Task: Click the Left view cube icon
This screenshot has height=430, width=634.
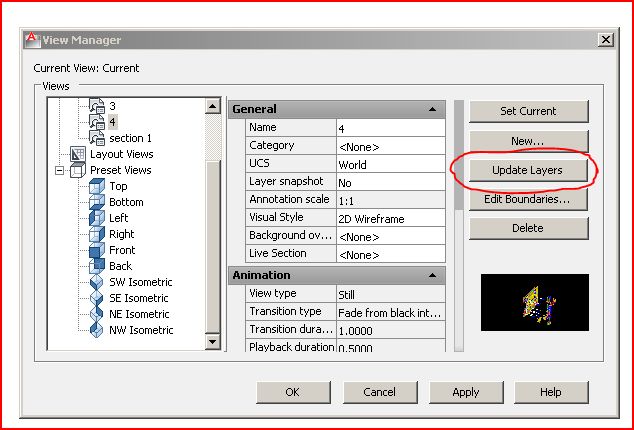Action: pos(97,218)
